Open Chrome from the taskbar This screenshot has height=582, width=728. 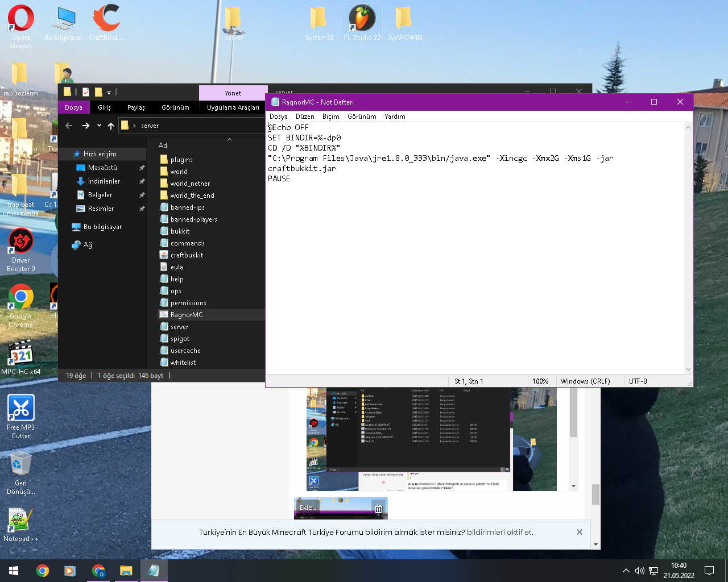[x=43, y=571]
